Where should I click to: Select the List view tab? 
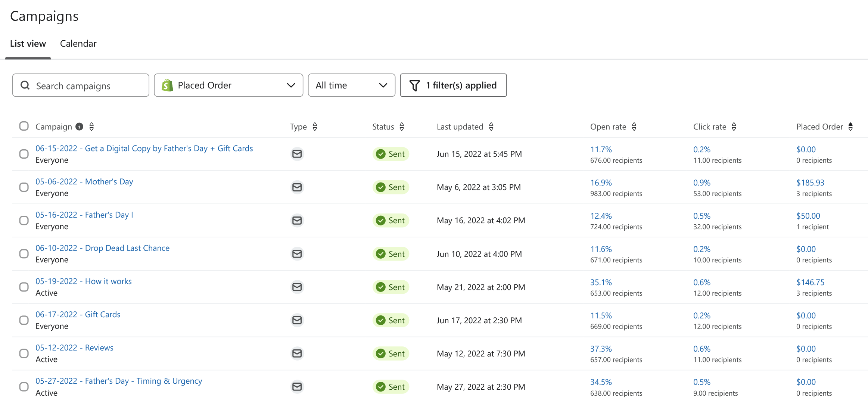28,43
